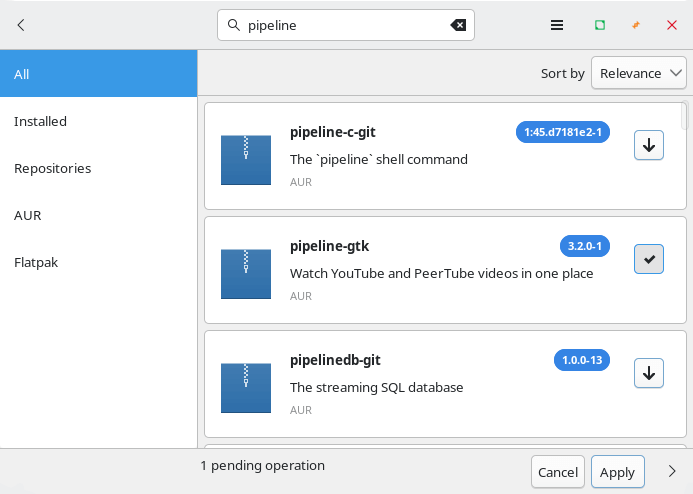
Task: Clear the search text with backspace icon
Action: tap(458, 25)
